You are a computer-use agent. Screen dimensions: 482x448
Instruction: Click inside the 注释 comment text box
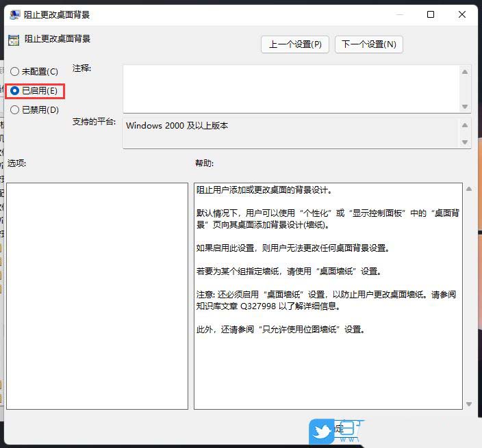coord(291,88)
